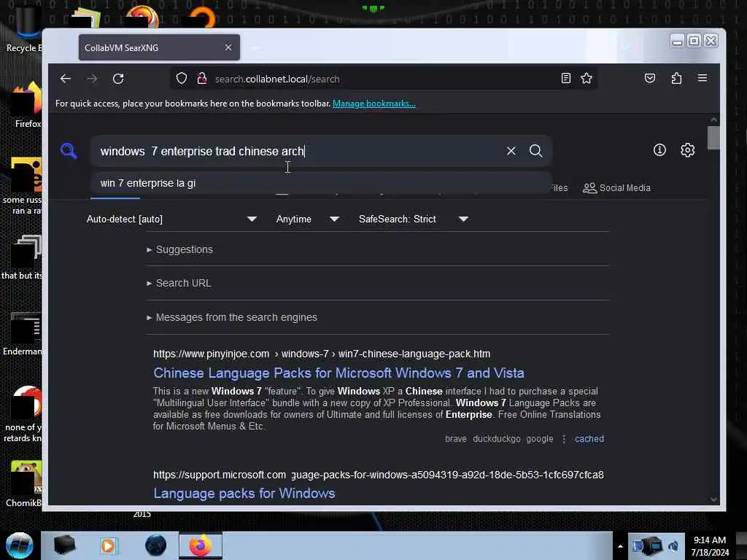Close the CollabVM SearXNG tab
The width and height of the screenshot is (747, 560).
point(228,47)
